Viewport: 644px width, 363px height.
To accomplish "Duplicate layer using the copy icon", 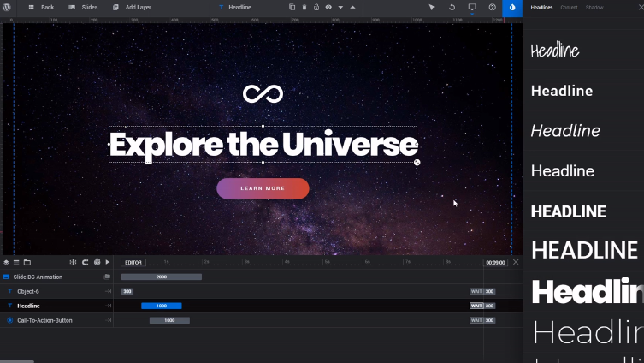I will [292, 7].
